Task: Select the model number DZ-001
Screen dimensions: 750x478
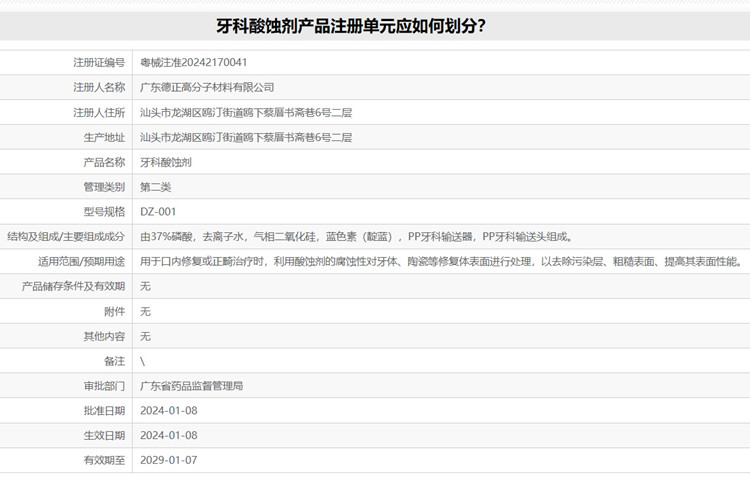Action: pos(158,212)
